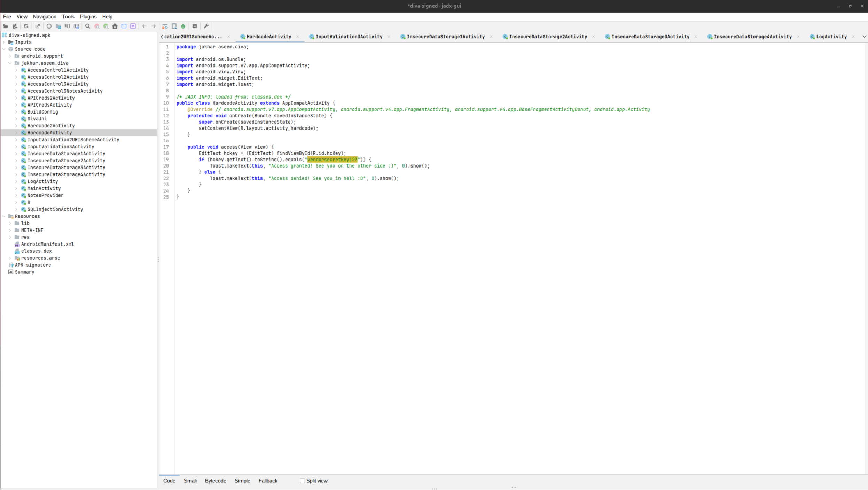Open the debugger green bug icon
This screenshot has width=868, height=490.
pos(183,26)
